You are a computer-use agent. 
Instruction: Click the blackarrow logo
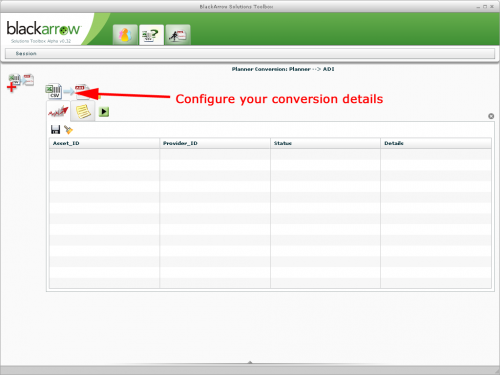click(x=43, y=29)
